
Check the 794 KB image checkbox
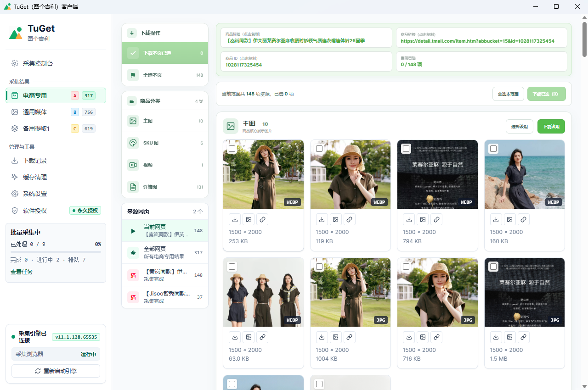[406, 149]
